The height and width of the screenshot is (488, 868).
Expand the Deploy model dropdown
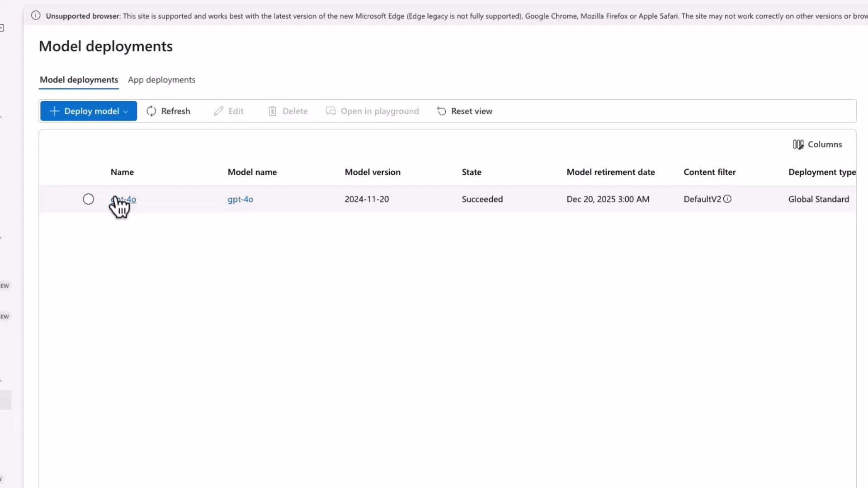click(x=125, y=111)
